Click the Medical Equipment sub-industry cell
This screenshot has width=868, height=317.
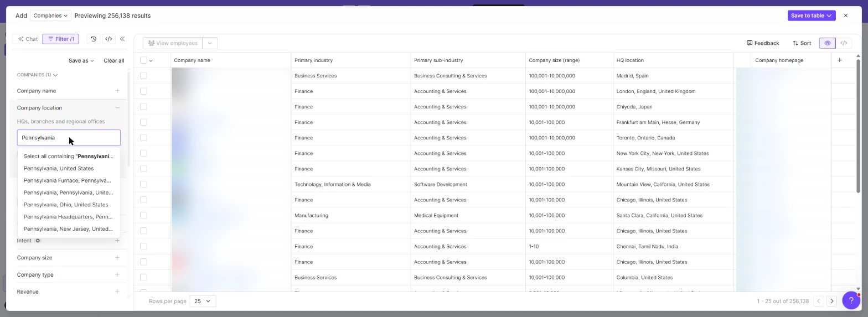coord(468,215)
